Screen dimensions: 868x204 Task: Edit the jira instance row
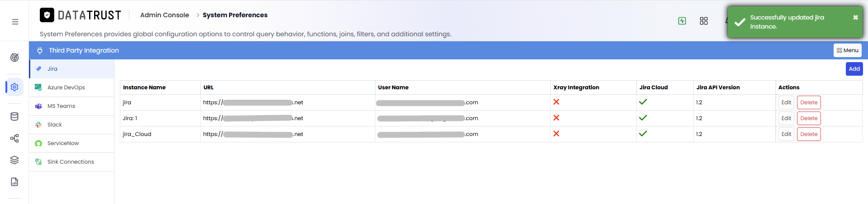point(786,102)
